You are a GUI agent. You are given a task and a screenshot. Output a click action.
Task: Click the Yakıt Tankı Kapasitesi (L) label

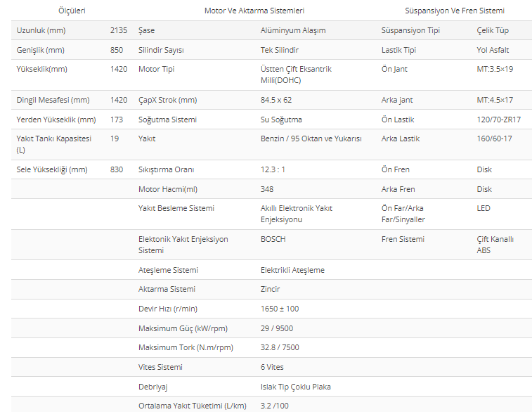(x=54, y=144)
